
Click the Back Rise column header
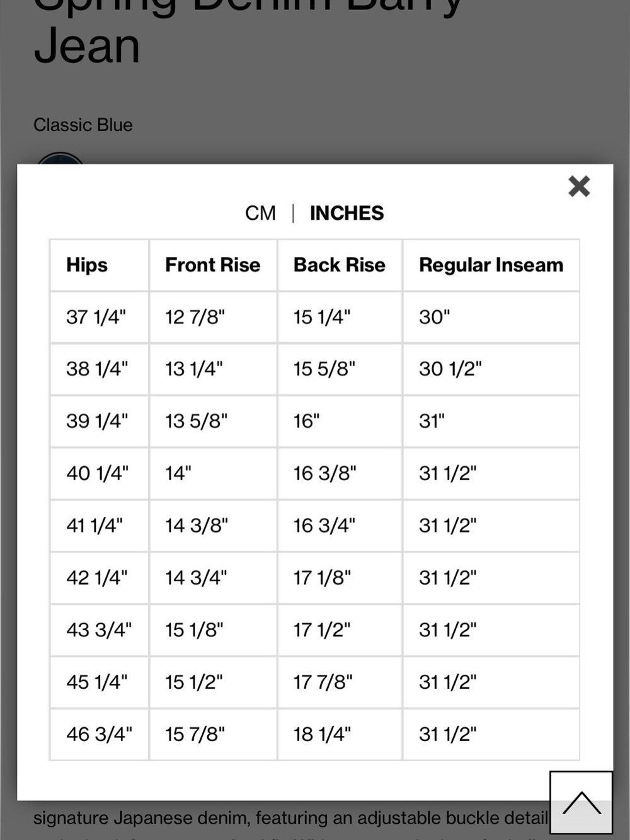click(x=340, y=265)
